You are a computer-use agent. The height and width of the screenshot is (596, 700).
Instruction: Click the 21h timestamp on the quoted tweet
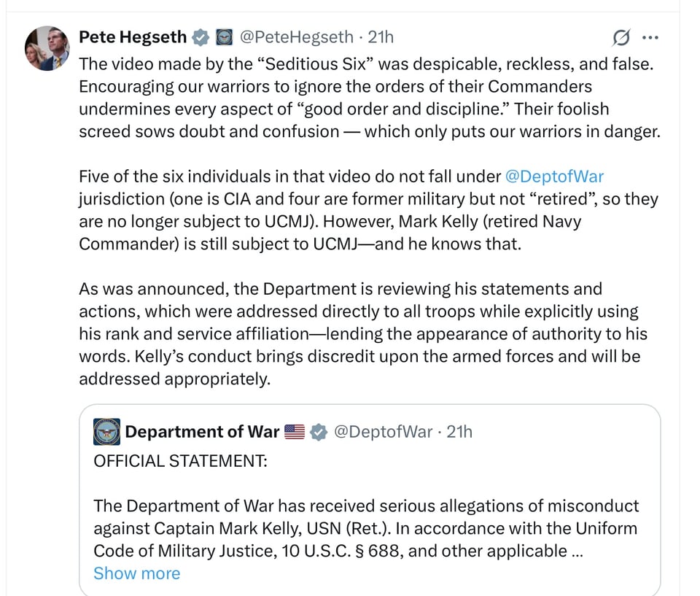click(459, 432)
